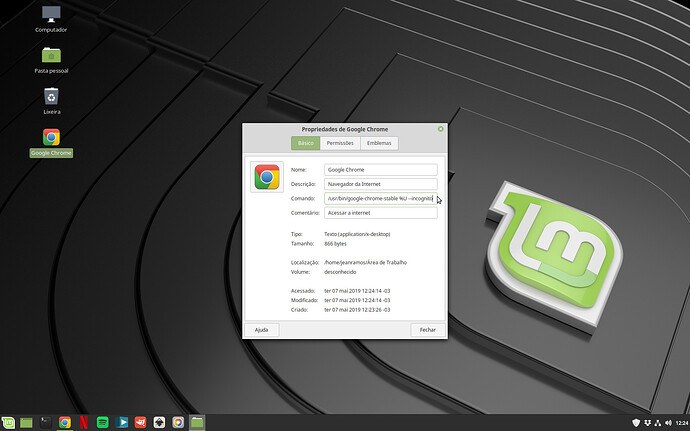Launch Netflix from the panel
Image resolution: width=690 pixels, height=431 pixels.
tap(84, 423)
